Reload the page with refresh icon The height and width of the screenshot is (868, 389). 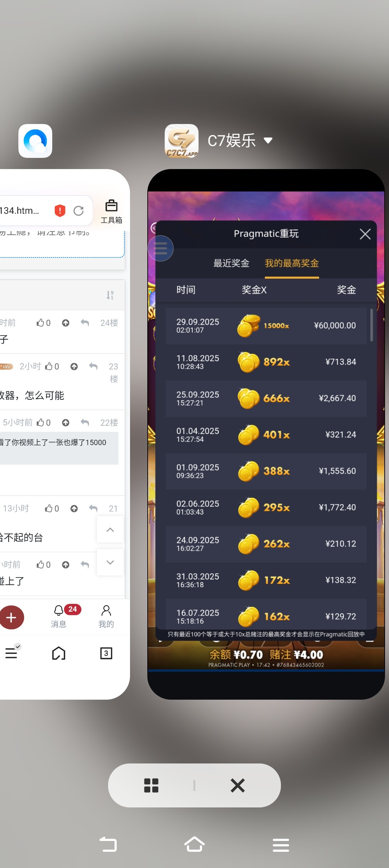pyautogui.click(x=79, y=211)
